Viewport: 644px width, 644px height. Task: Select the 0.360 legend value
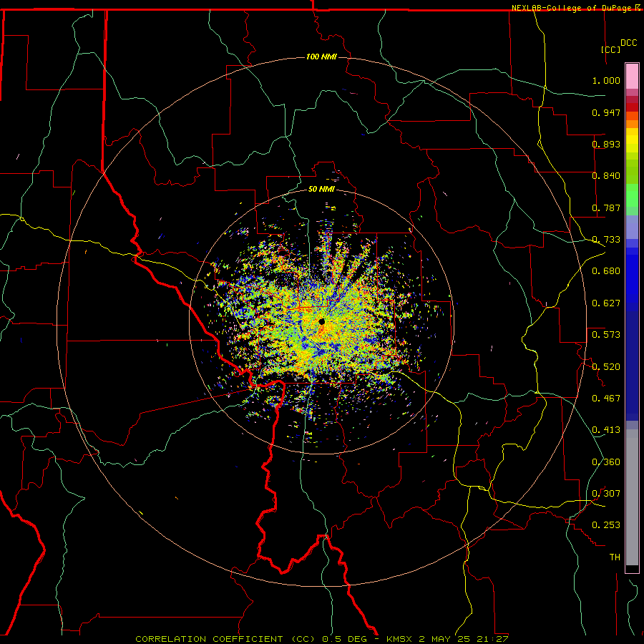pos(606,462)
